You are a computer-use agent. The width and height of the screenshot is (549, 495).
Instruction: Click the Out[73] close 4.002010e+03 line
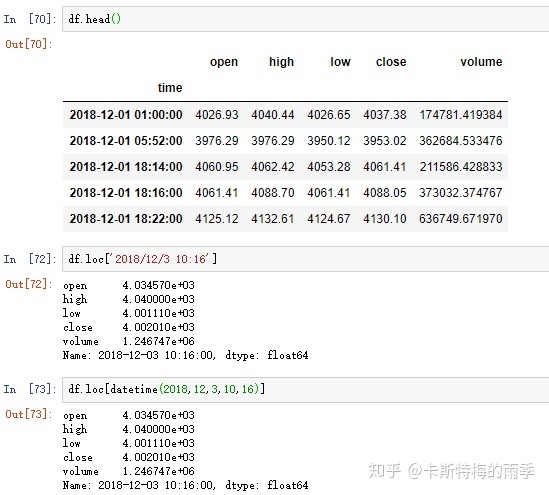point(129,457)
